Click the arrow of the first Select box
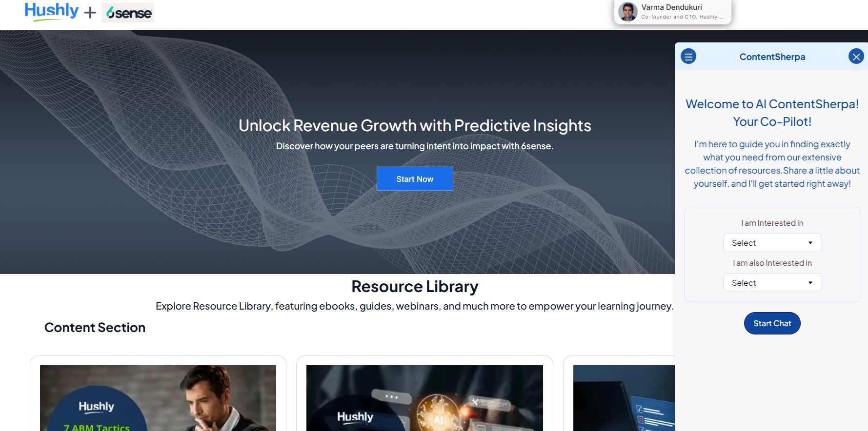 810,243
